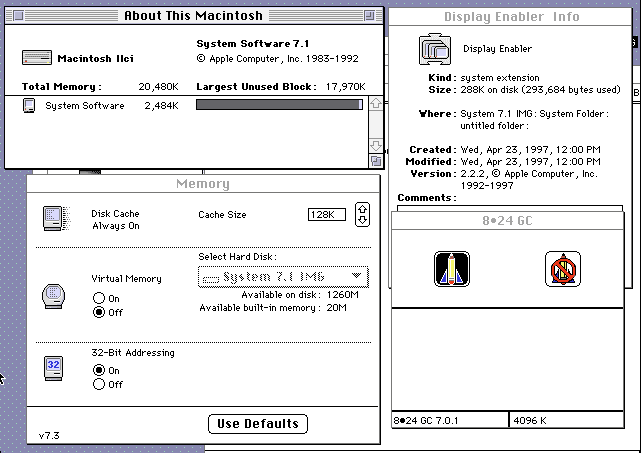Image resolution: width=641 pixels, height=453 pixels.
Task: Click 'Kind: system extension' text
Action: (484, 78)
